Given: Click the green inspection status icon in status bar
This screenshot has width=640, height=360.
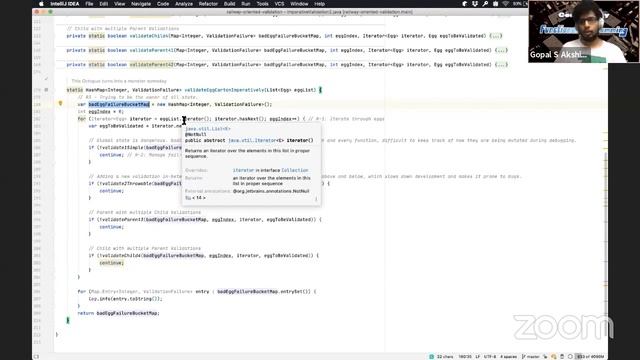Looking at the screenshot, I should pyautogui.click(x=431, y=357).
